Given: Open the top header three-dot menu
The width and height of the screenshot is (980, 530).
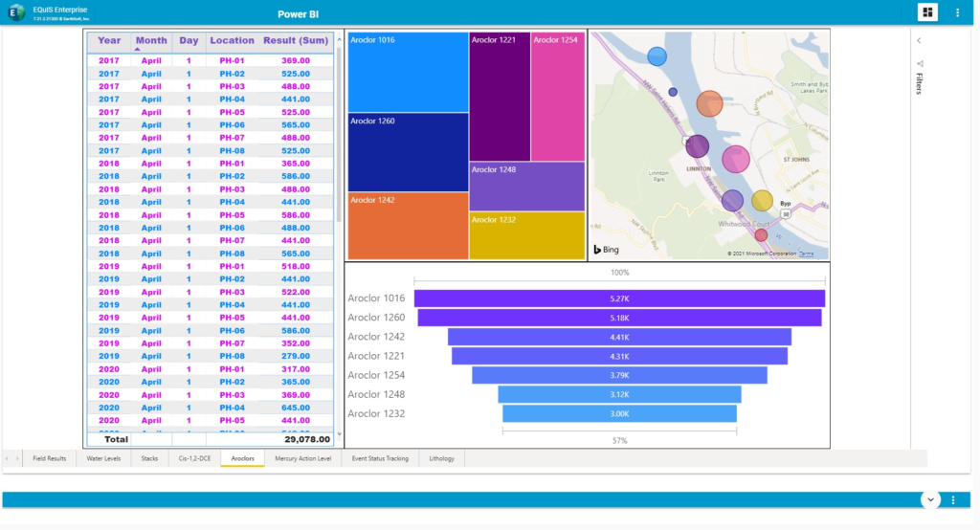Looking at the screenshot, I should [x=957, y=12].
